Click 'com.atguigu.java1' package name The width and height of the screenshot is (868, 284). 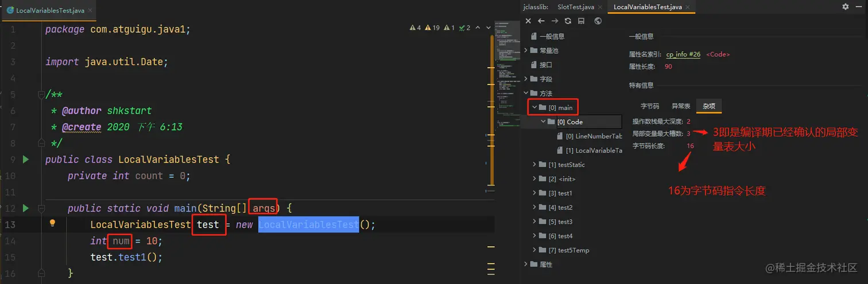[138, 29]
